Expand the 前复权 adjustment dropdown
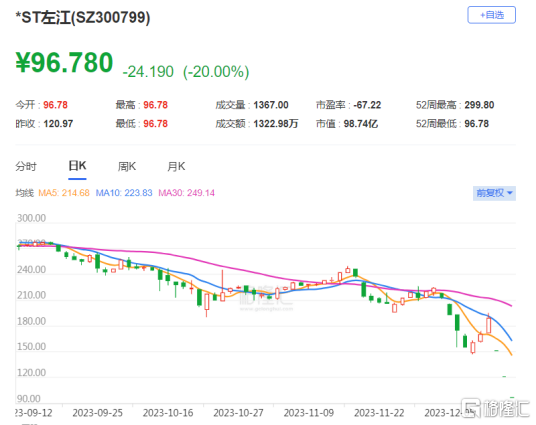536x425 pixels. [494, 193]
